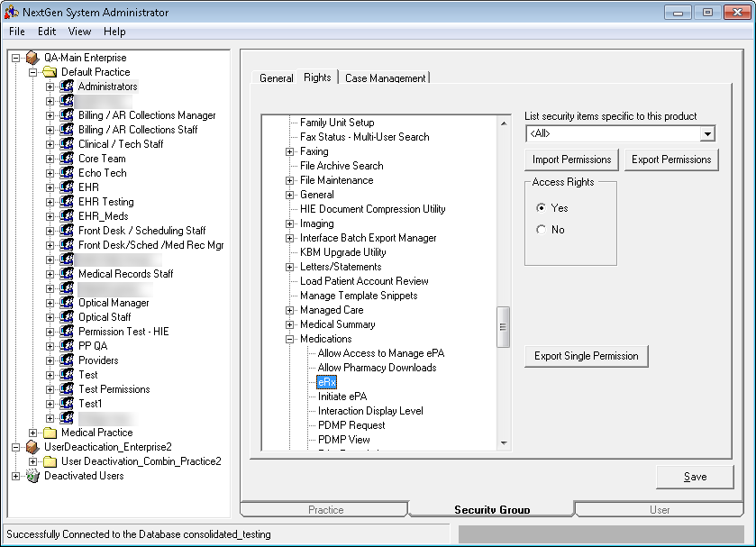Click the Permission Test - HIE group icon
This screenshot has height=547, width=756.
click(67, 332)
